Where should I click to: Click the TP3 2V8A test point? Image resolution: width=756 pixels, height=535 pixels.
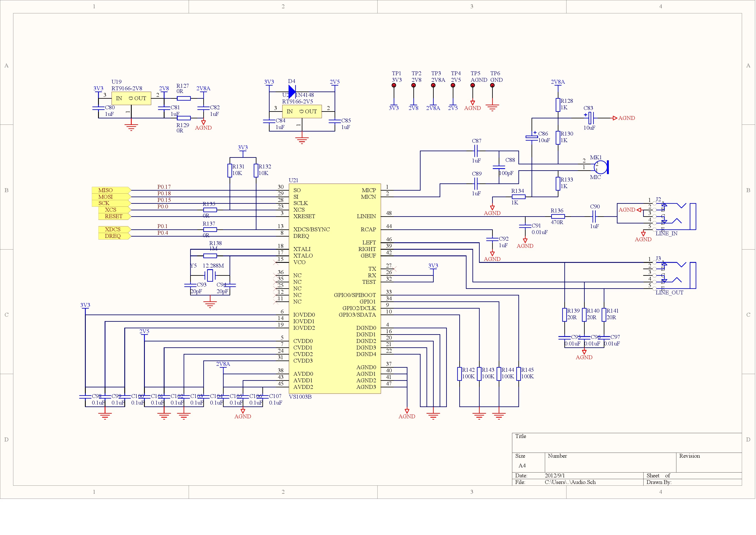tap(433, 85)
